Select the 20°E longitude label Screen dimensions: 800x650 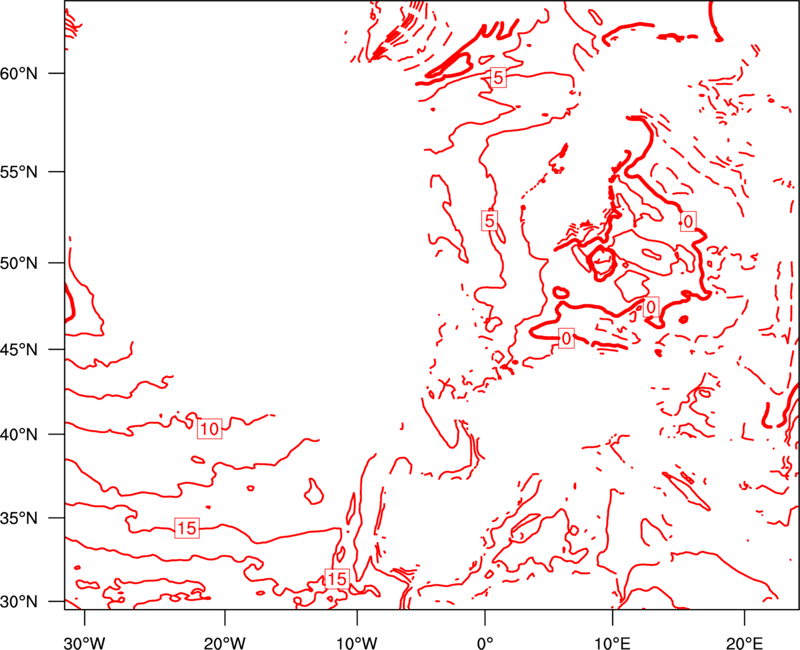click(x=744, y=643)
